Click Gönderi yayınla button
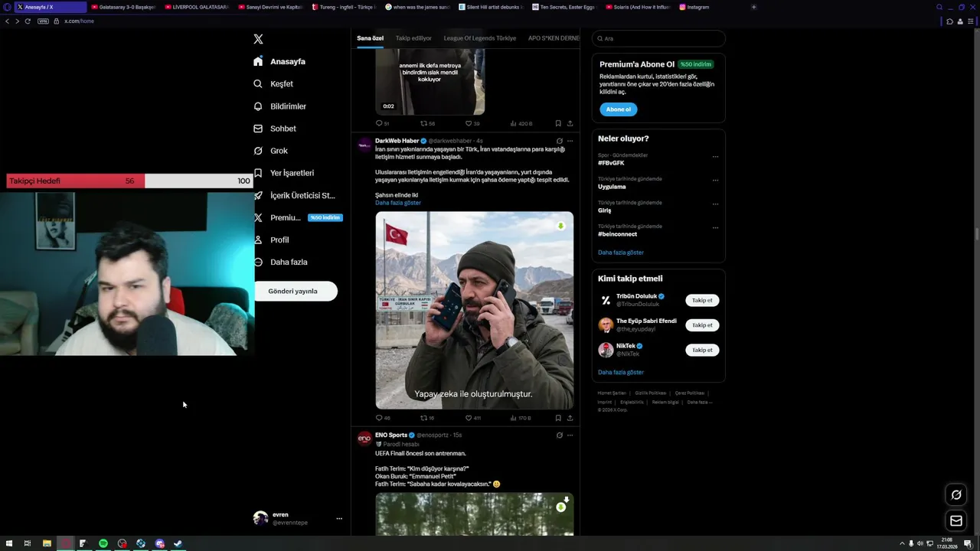 click(296, 292)
